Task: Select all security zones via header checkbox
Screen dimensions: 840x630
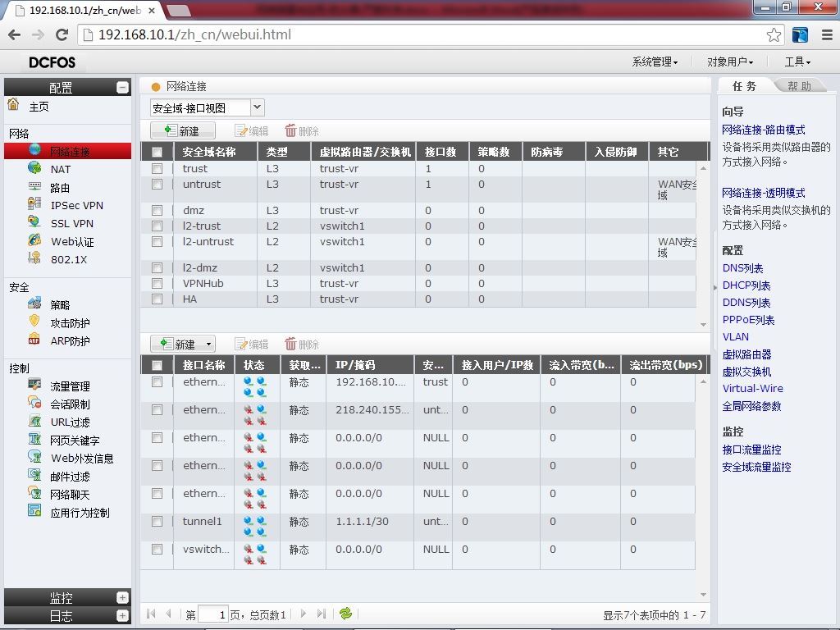Action: point(157,152)
